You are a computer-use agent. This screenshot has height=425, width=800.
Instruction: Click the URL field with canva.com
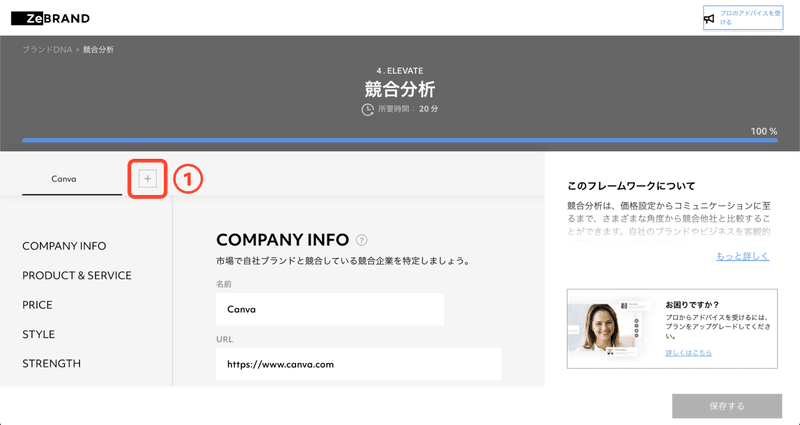pos(358,364)
